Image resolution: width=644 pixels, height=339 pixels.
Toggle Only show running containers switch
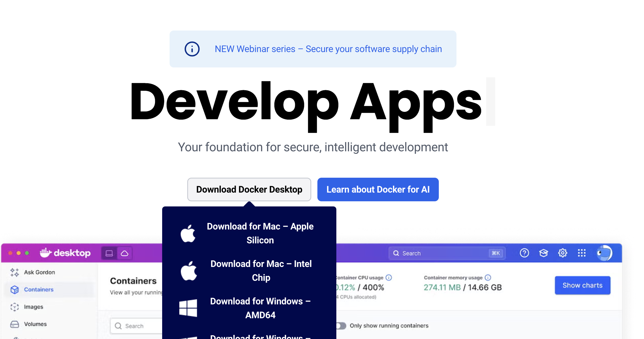coord(341,326)
